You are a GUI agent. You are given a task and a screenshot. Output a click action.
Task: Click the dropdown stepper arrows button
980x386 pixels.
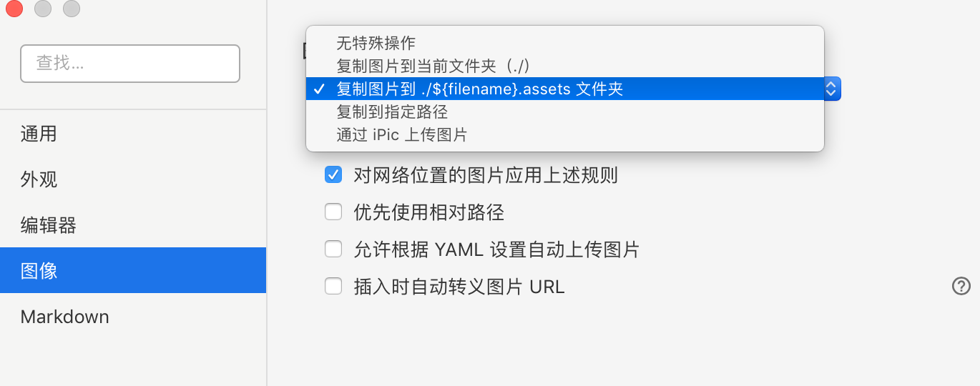(831, 89)
